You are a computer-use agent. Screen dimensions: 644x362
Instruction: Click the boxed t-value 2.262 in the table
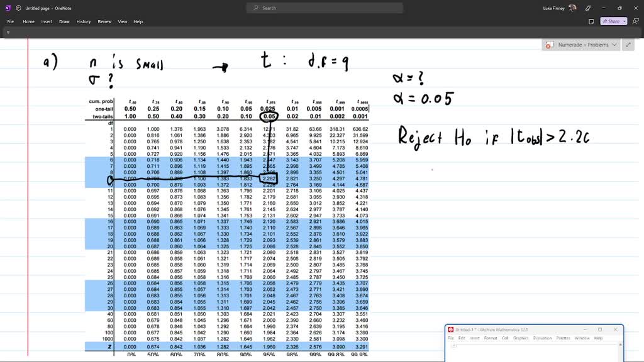(269, 178)
